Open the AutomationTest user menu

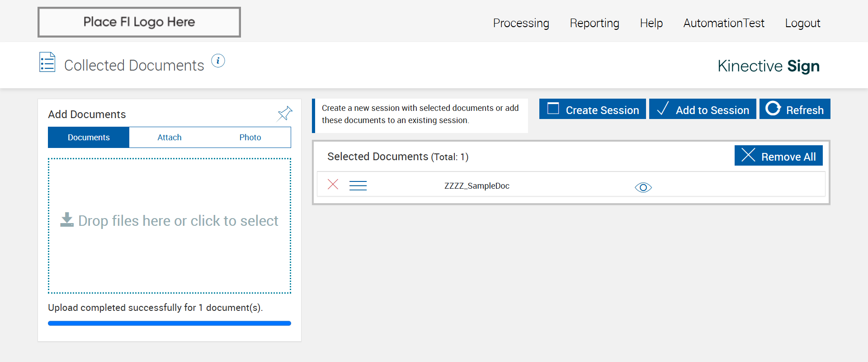coord(724,23)
